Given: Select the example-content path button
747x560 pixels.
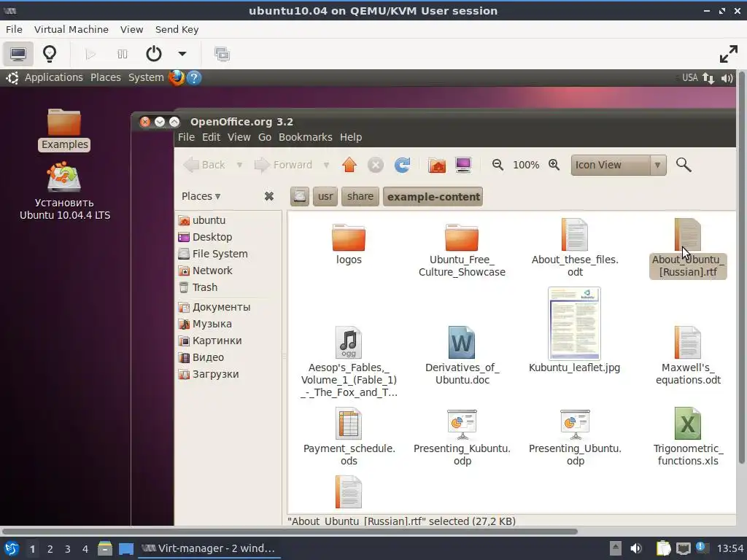Looking at the screenshot, I should (x=433, y=196).
